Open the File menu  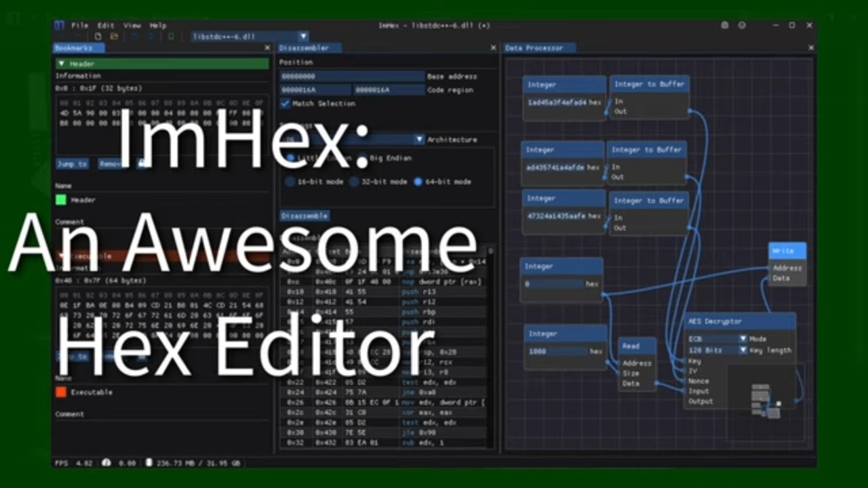[x=80, y=25]
